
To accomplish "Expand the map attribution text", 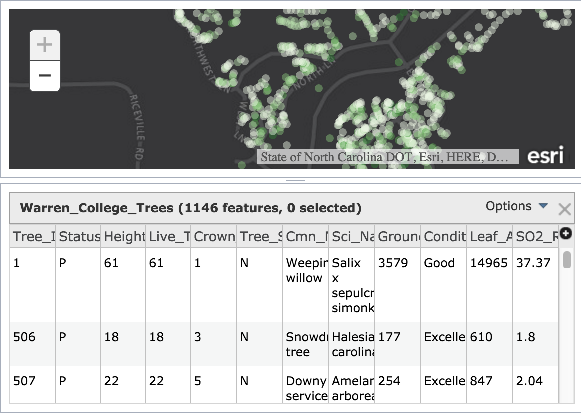I will [x=388, y=157].
